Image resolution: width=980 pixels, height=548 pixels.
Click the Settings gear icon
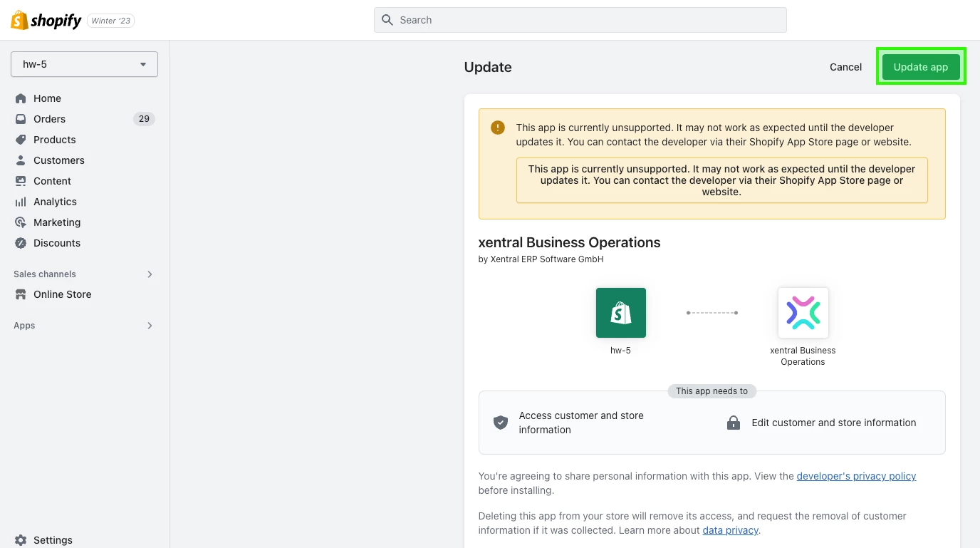(21, 540)
